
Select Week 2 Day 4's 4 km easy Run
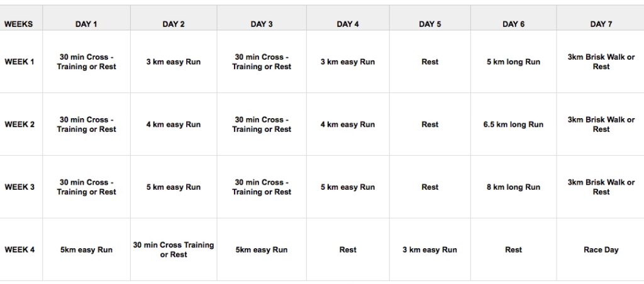(x=348, y=124)
